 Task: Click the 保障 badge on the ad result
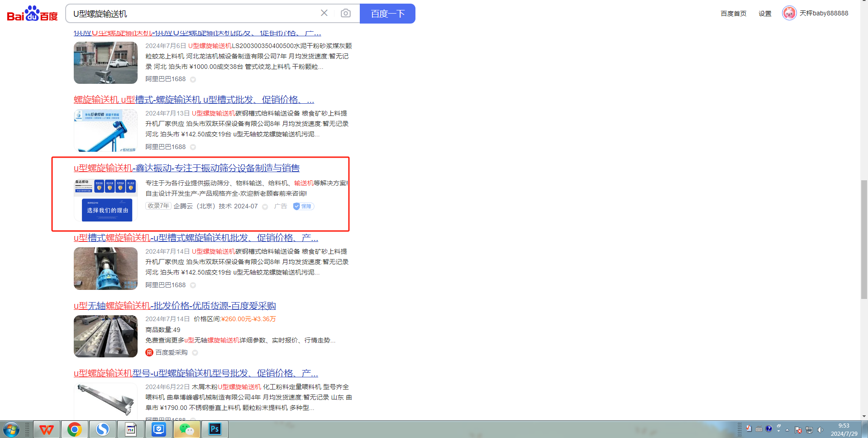[303, 207]
